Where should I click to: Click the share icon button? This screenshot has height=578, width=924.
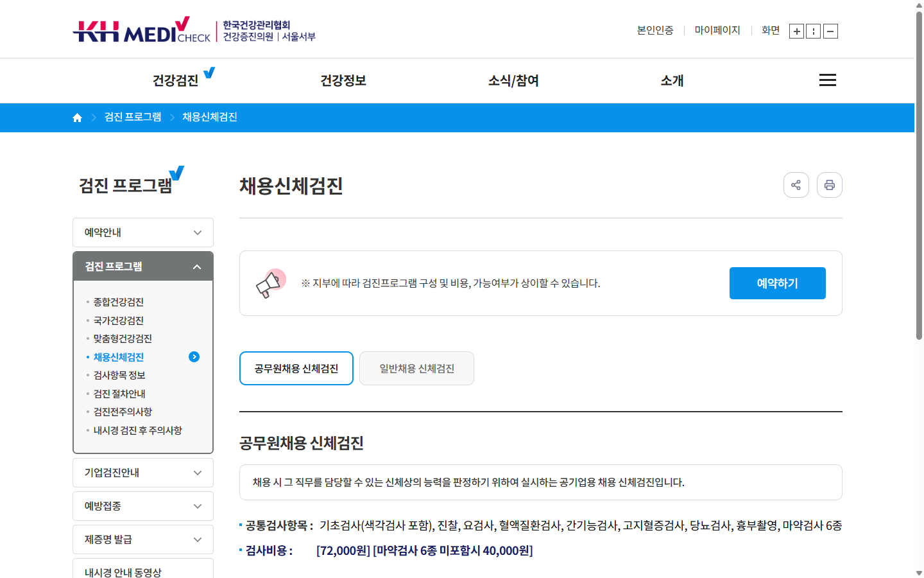(x=796, y=185)
